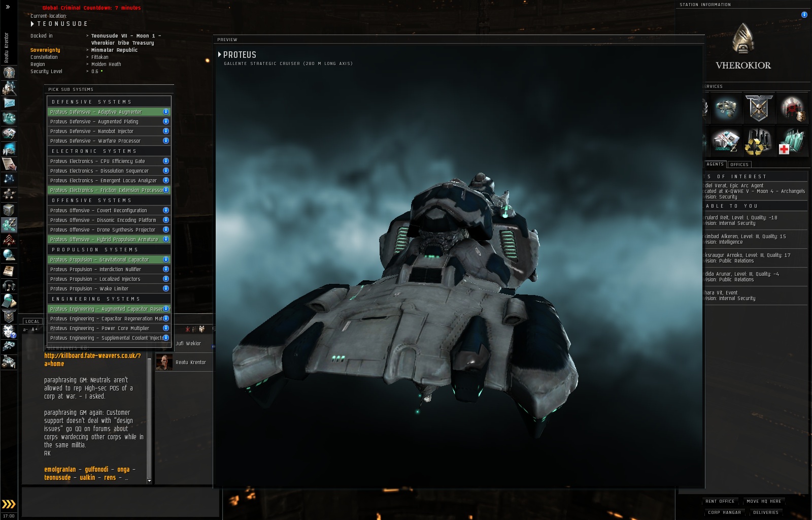Screen dimensions: 812x520
Task: Show info for Proteus Defensive Warfare Processor
Action: click(166, 141)
